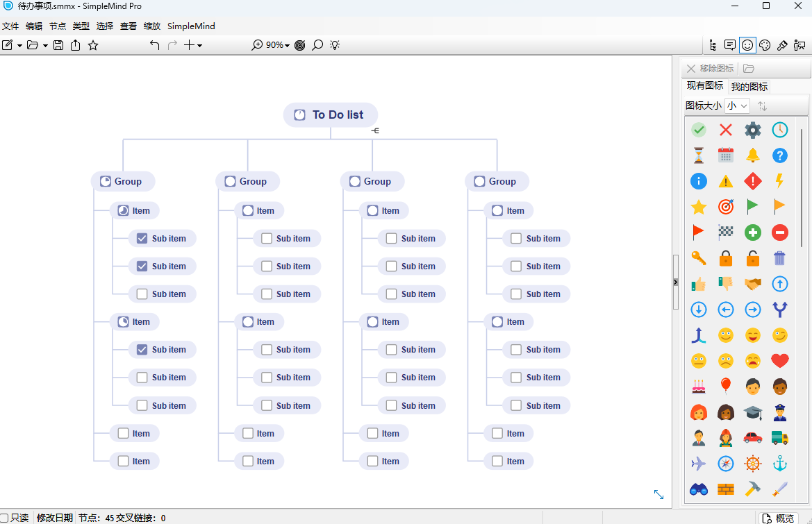Click the outline view icon on the right toolbar
Viewport: 812px width, 524px height.
713,44
